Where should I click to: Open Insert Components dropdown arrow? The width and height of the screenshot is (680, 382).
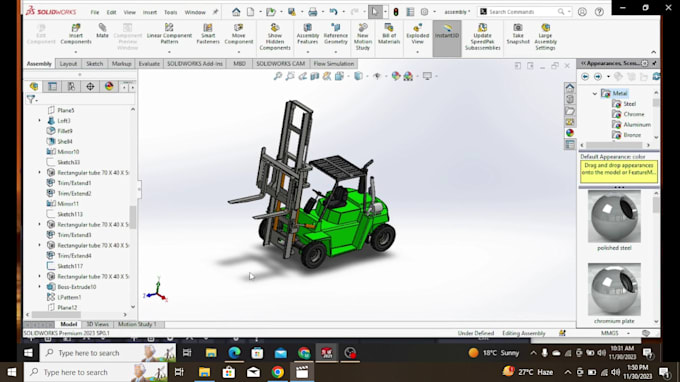pyautogui.click(x=75, y=52)
